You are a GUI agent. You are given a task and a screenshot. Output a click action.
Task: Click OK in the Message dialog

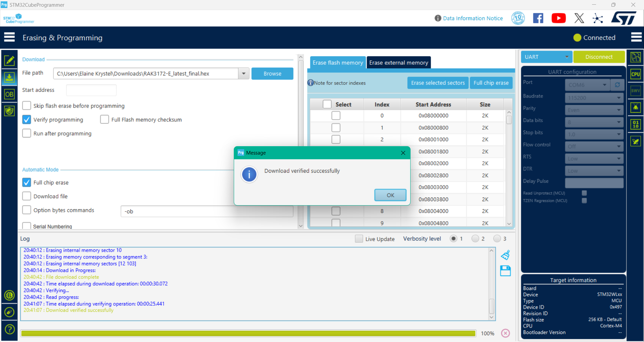point(390,195)
